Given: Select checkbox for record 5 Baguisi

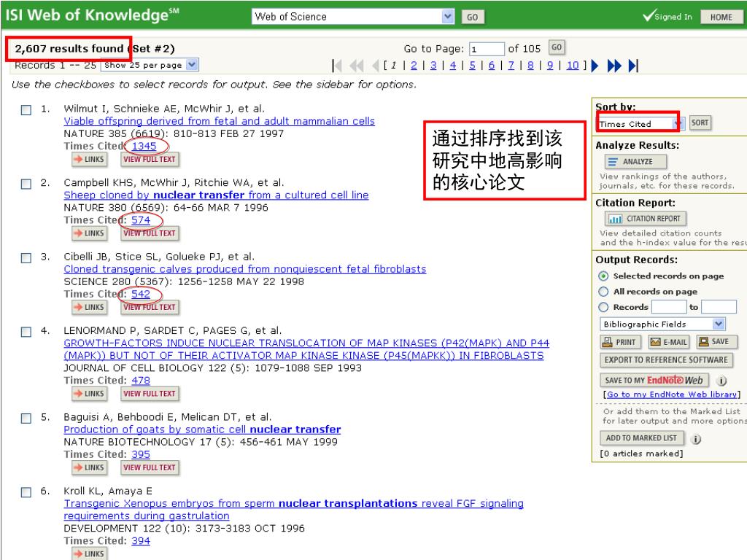Looking at the screenshot, I should pyautogui.click(x=26, y=418).
